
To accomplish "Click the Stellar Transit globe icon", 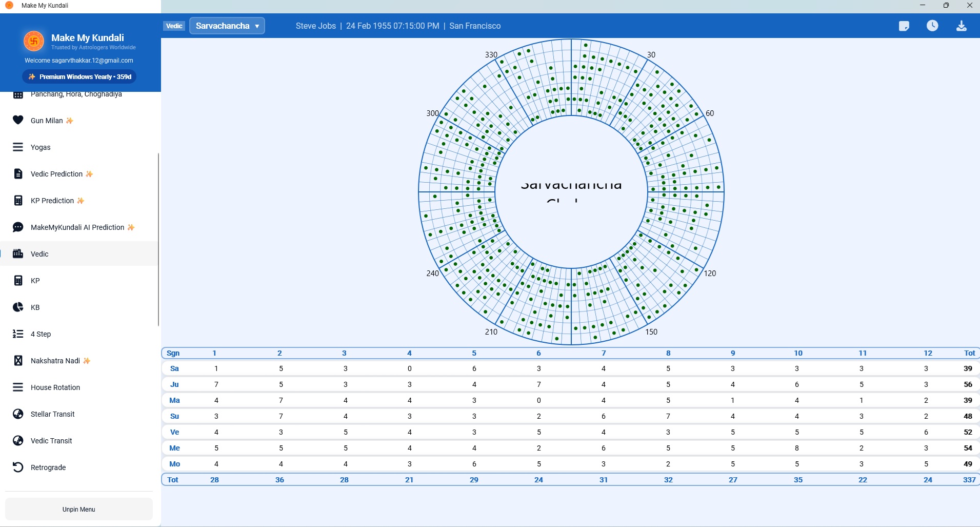I will pyautogui.click(x=18, y=414).
